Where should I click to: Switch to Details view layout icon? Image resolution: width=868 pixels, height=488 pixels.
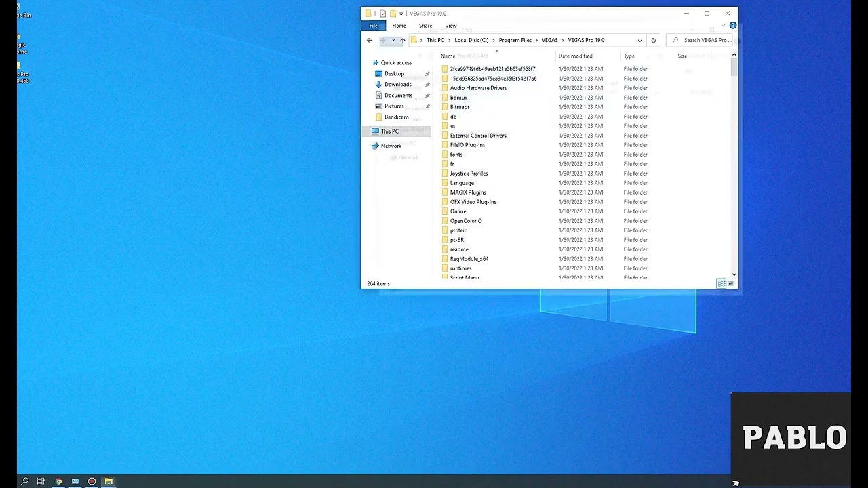(722, 283)
